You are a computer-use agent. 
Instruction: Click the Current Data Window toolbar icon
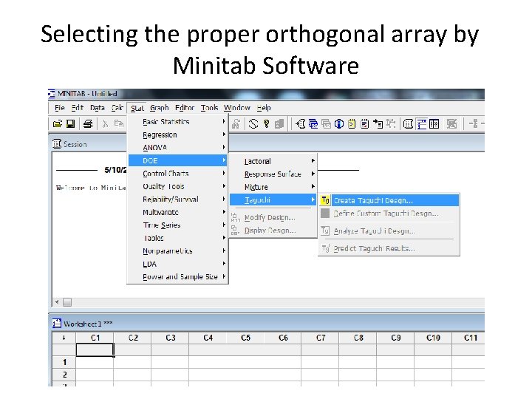(421, 124)
